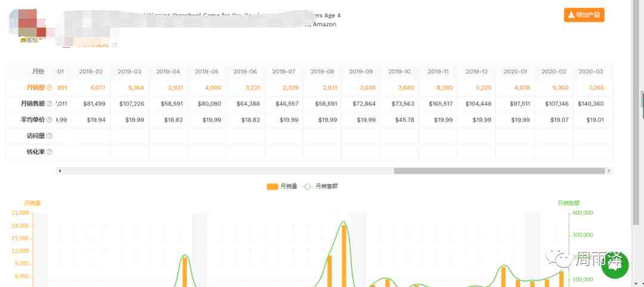Open help icon beside 月销售额 row label
This screenshot has height=287, width=644.
point(49,104)
